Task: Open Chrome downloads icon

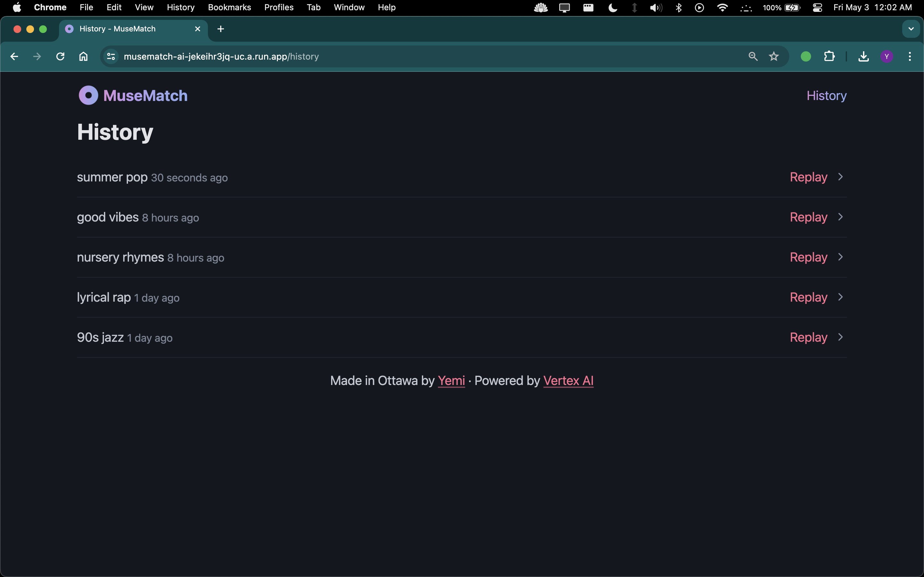Action: tap(863, 56)
